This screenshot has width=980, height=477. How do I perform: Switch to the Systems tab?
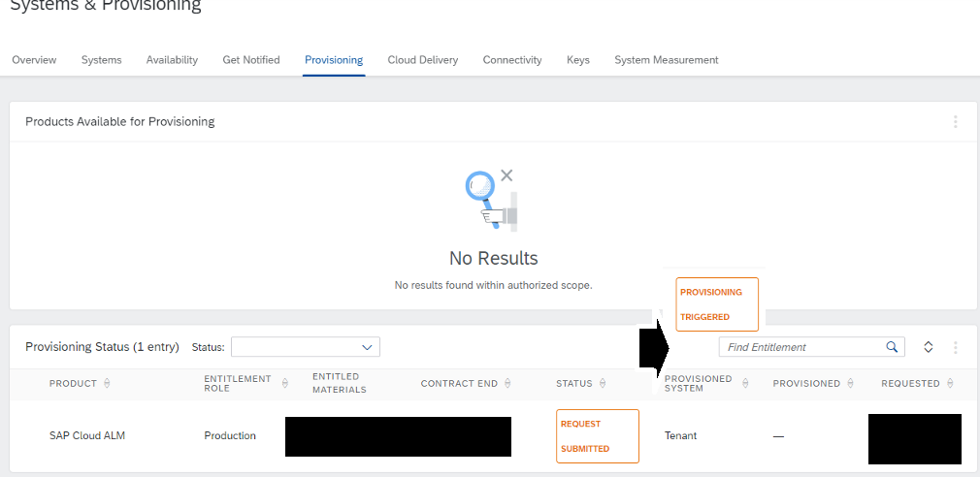(101, 60)
